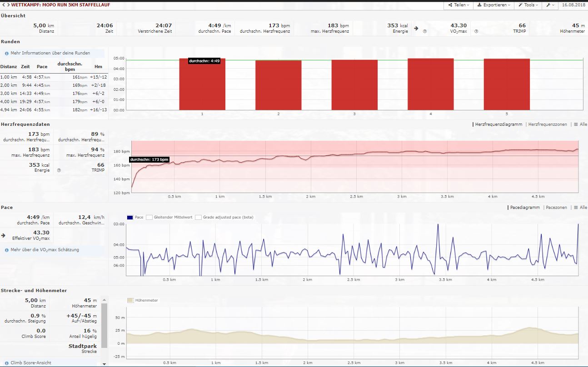Toggle Gleitender Mittelwert legend entry
Image resolution: width=588 pixels, height=367 pixels.
pos(149,218)
